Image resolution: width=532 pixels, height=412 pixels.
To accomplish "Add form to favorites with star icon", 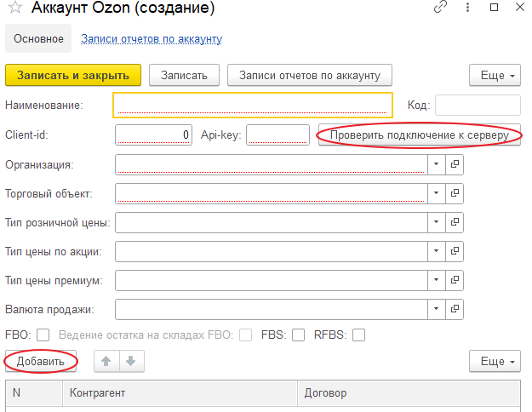I will click(15, 7).
